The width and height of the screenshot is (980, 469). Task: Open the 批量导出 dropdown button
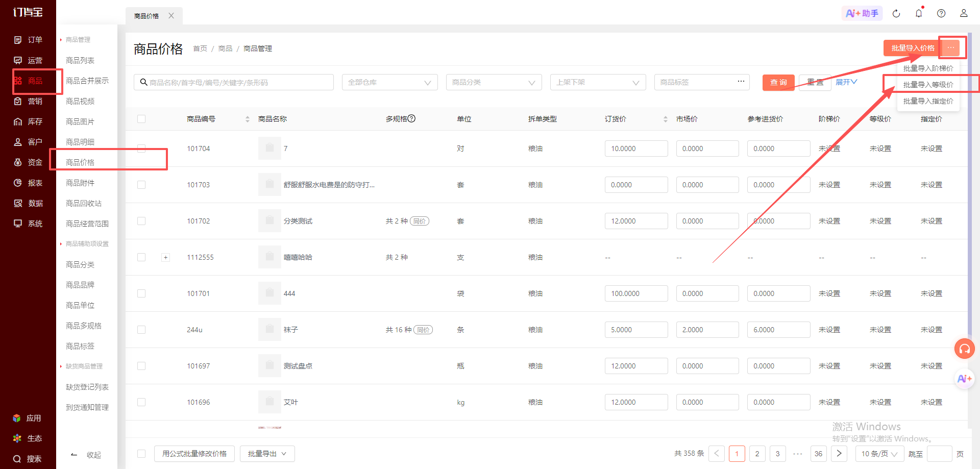pyautogui.click(x=267, y=454)
